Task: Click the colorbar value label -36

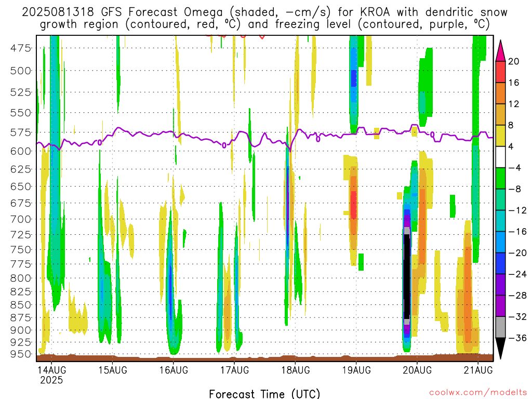Action: tap(517, 338)
